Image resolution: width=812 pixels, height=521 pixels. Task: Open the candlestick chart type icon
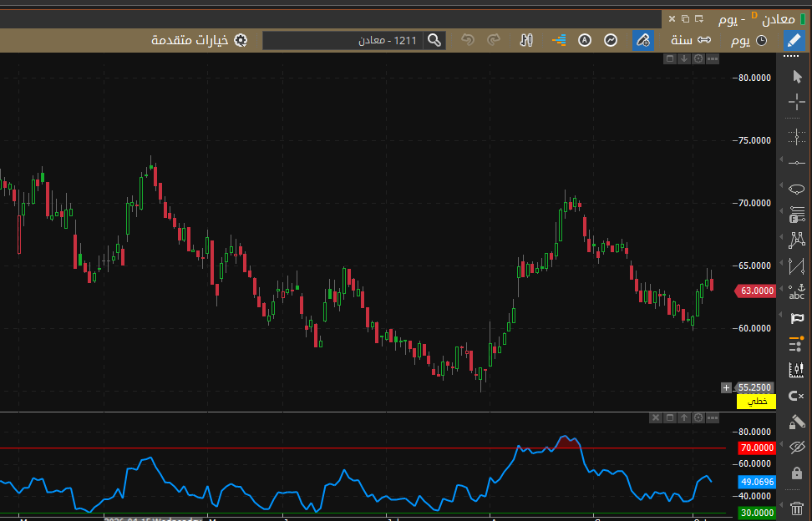pyautogui.click(x=526, y=40)
